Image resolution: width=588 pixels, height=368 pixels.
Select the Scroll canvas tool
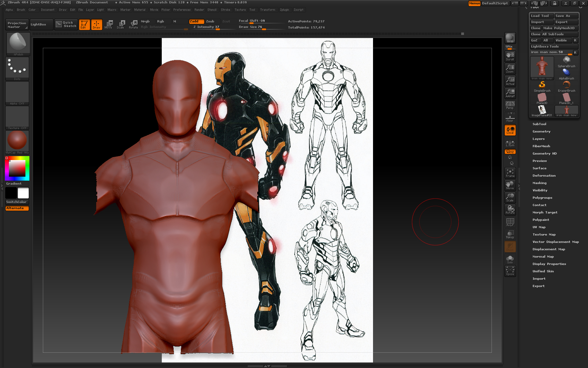point(510,56)
